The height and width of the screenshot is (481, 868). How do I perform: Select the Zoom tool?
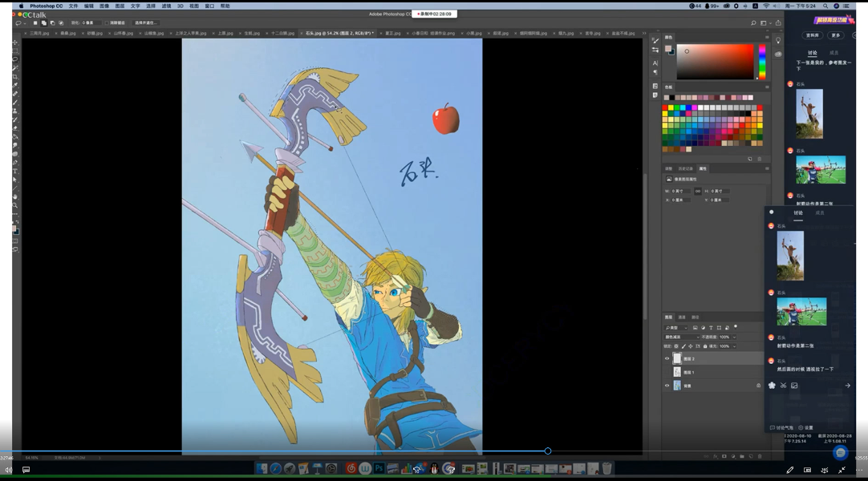tap(15, 206)
